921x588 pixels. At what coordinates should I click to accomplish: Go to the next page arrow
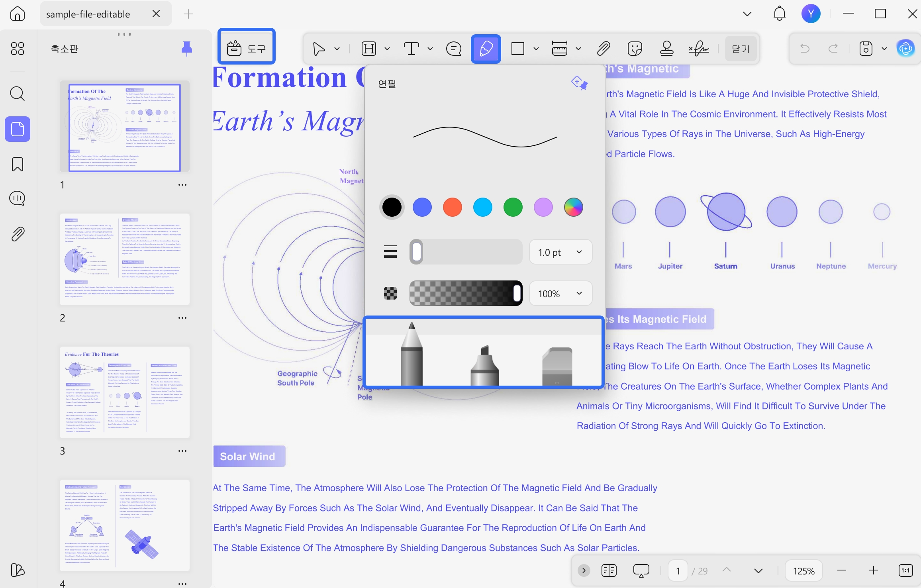(x=758, y=571)
